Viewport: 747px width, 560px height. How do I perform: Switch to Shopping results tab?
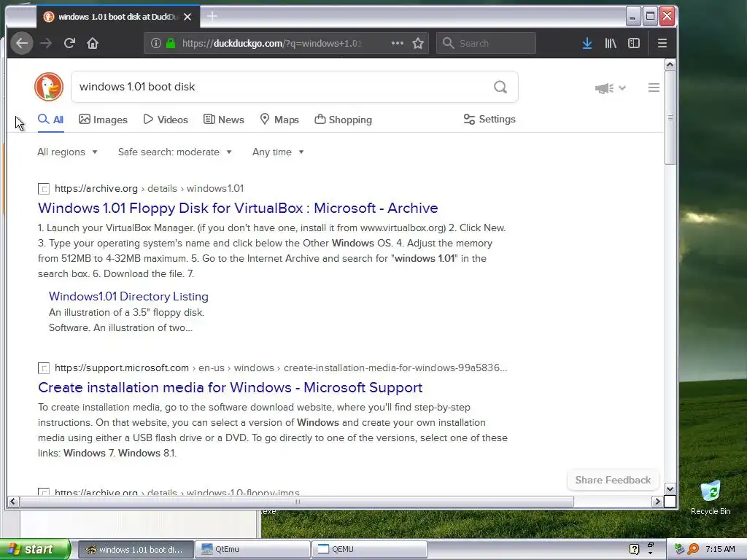pos(344,120)
